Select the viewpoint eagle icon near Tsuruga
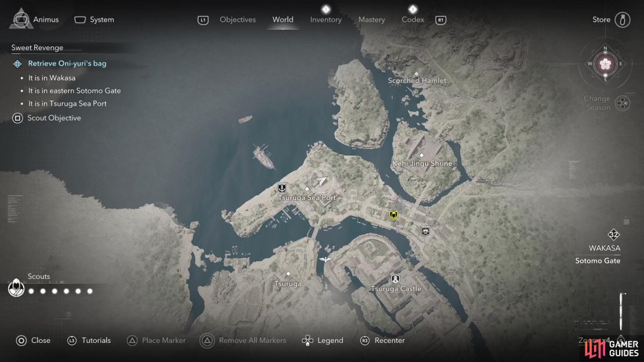The height and width of the screenshot is (362, 644). point(325,260)
